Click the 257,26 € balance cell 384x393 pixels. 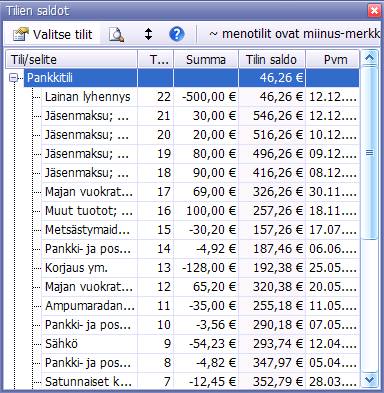(272, 211)
